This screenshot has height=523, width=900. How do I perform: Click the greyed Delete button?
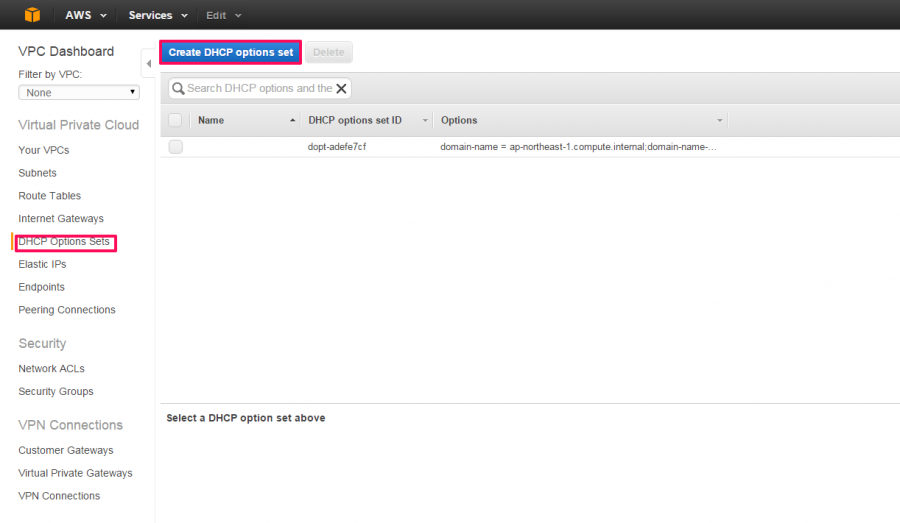[x=329, y=52]
